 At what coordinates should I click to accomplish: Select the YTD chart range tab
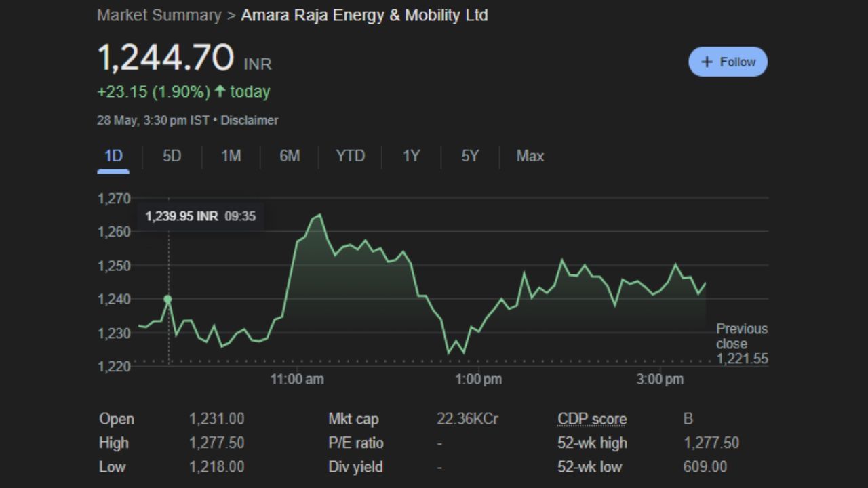point(351,156)
